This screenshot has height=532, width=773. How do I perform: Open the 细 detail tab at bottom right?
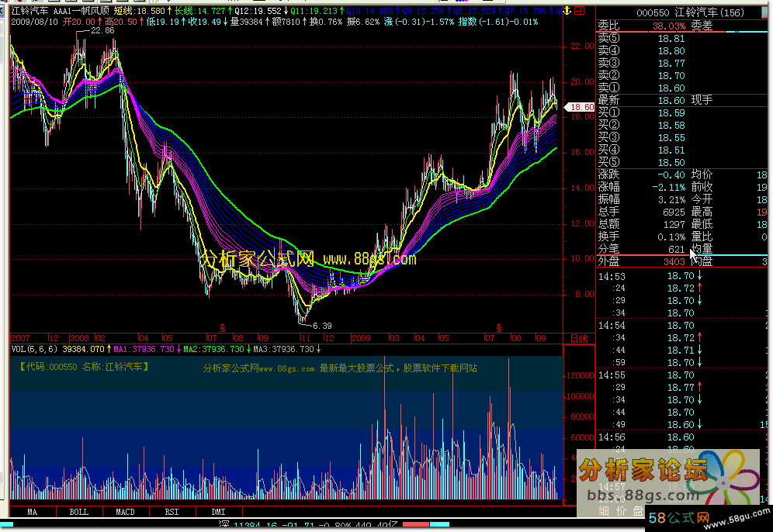604,511
